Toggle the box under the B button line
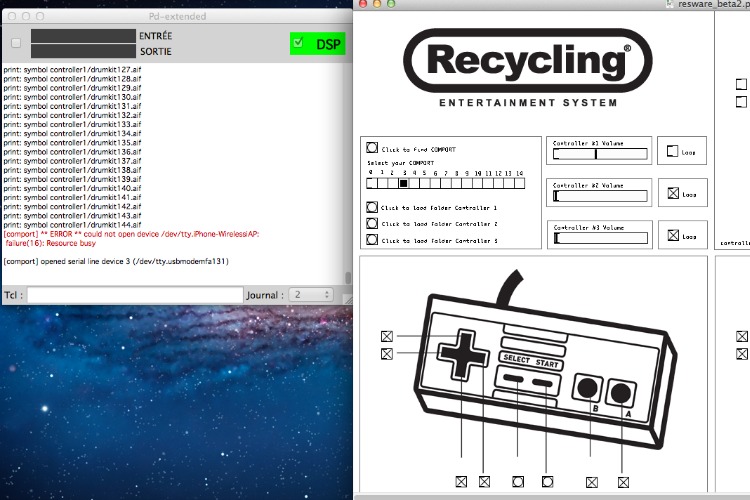The height and width of the screenshot is (500, 750). pyautogui.click(x=592, y=482)
